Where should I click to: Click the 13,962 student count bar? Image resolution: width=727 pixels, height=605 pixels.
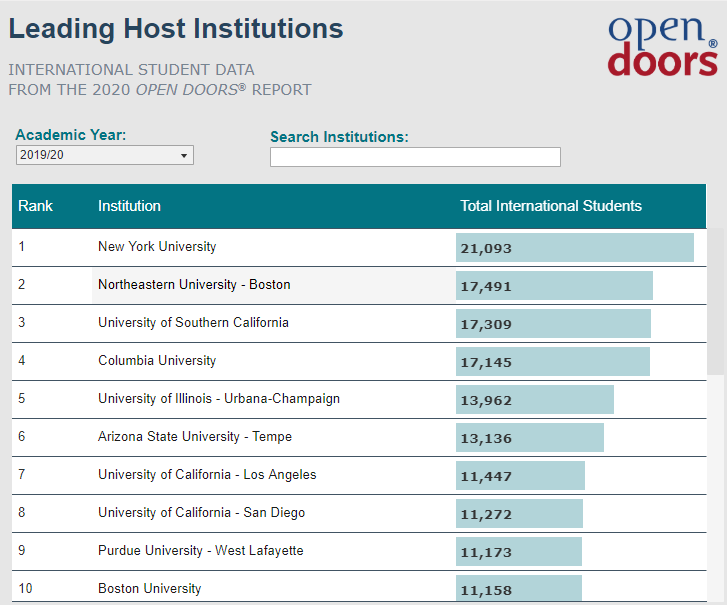click(535, 400)
